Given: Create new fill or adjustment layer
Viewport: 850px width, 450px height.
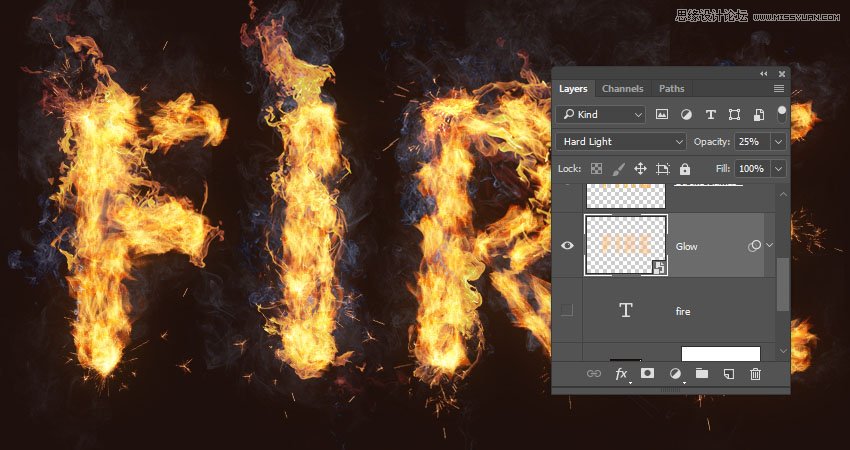Looking at the screenshot, I should pyautogui.click(x=675, y=373).
